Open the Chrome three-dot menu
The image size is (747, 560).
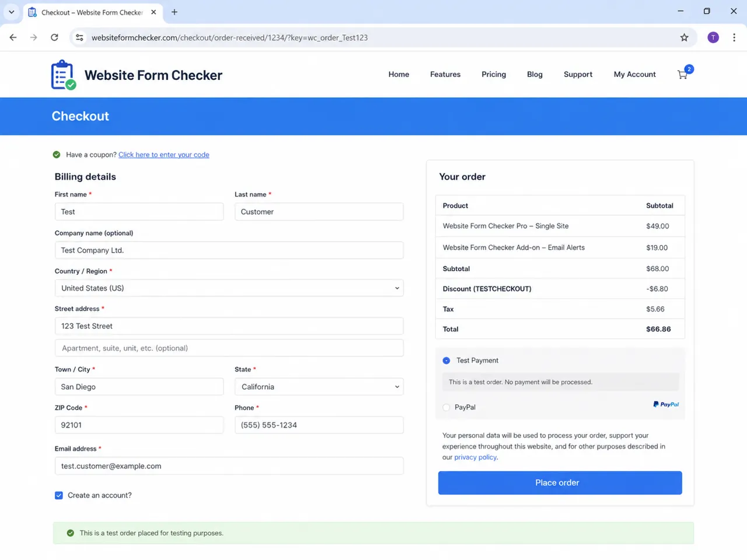tap(734, 37)
